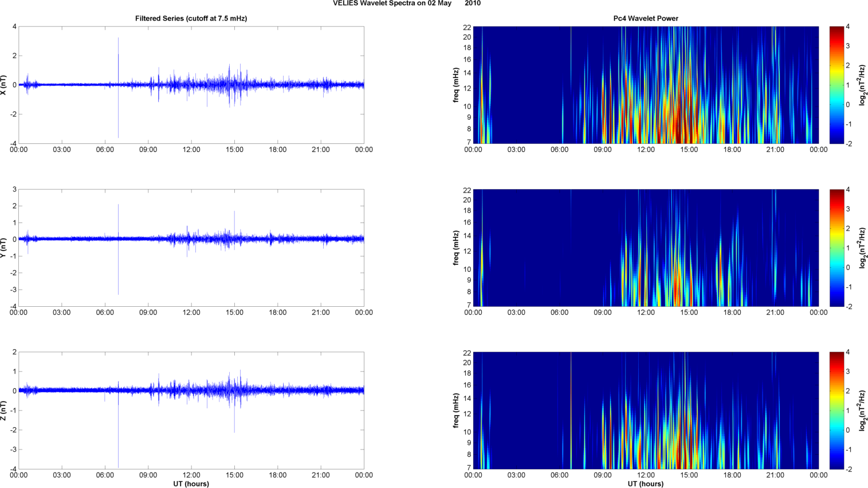This screenshot has width=868, height=488.
Task: Select the bottom wavelet power spectrogram
Action: (646, 411)
